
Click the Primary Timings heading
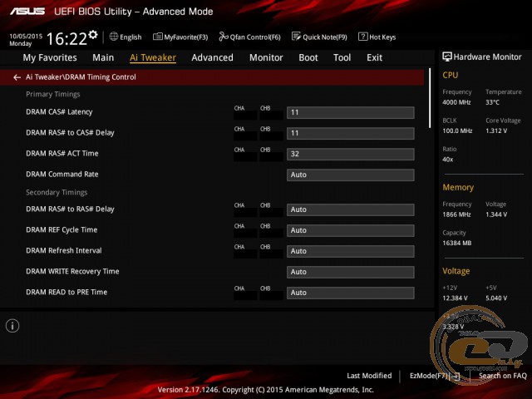point(53,94)
